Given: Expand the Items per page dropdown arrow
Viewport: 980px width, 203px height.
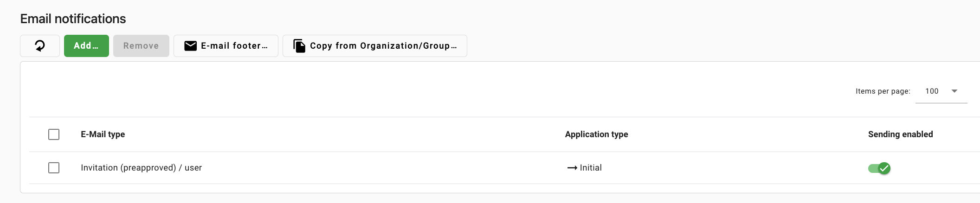Looking at the screenshot, I should click(954, 91).
